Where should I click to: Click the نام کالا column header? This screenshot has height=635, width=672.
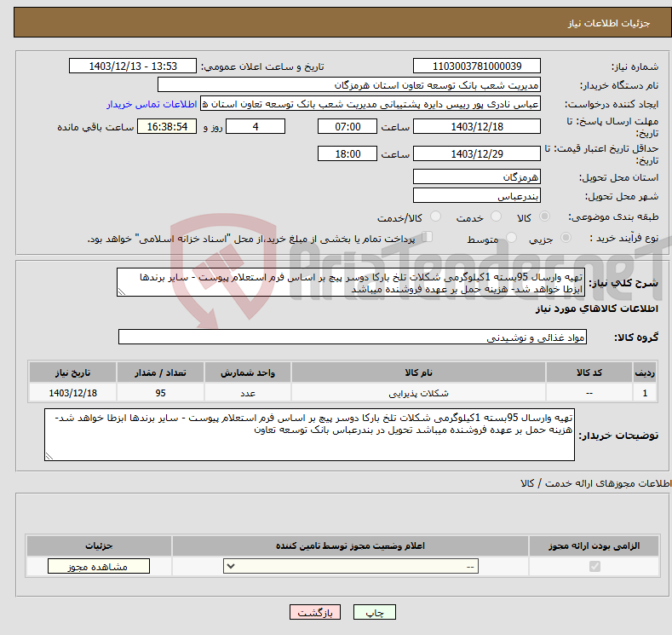tap(418, 372)
